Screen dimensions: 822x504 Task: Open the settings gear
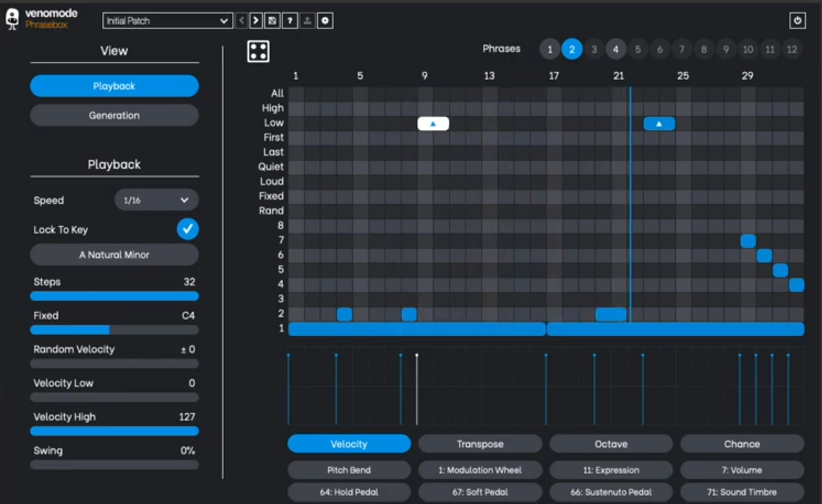coord(325,21)
